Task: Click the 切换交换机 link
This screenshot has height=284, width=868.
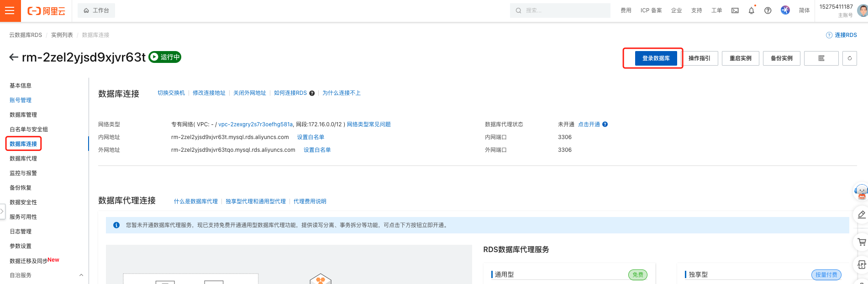Action: [x=171, y=93]
